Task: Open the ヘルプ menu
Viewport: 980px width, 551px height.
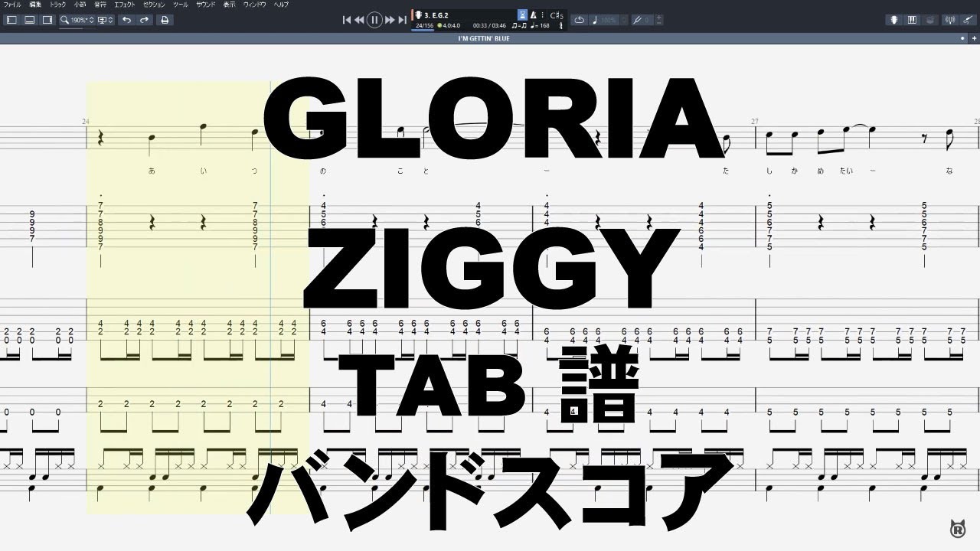Action: pos(281,5)
